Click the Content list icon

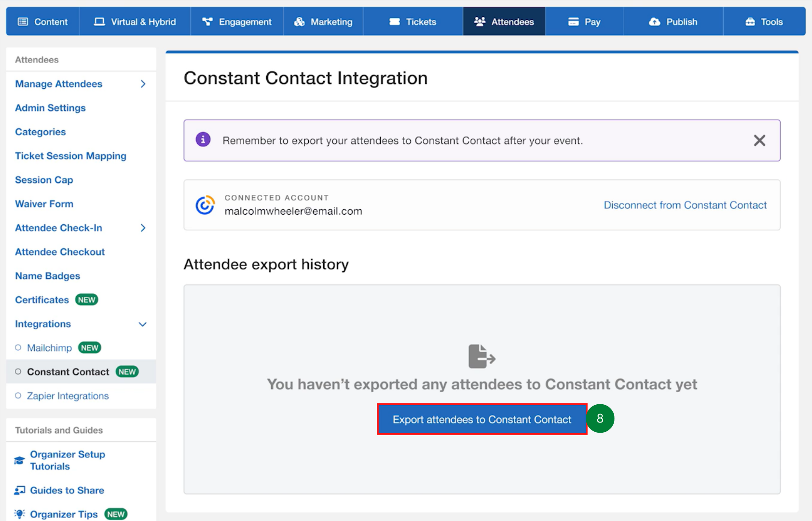23,22
